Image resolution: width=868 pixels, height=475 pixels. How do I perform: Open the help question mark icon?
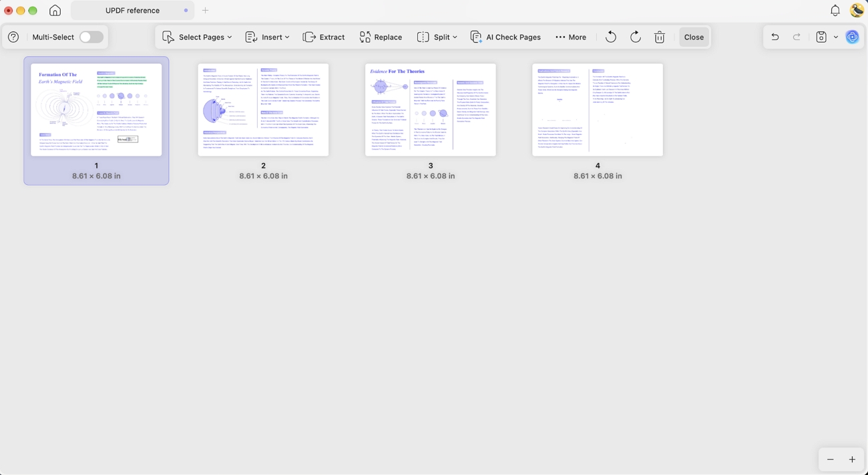(13, 37)
